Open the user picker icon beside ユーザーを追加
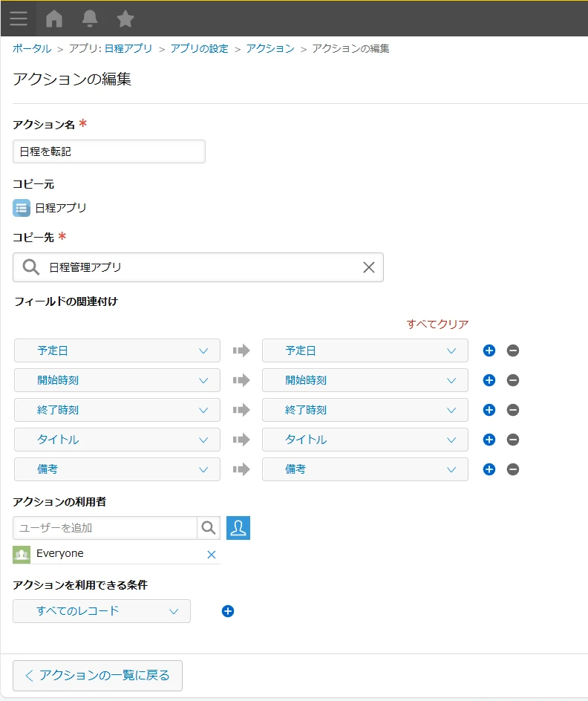Viewport: 588px width, 701px height. (x=238, y=528)
